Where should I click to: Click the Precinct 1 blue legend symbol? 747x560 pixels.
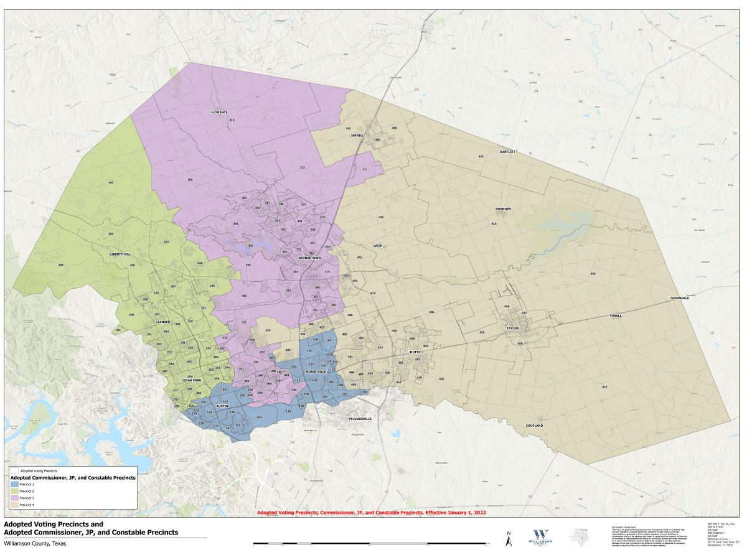point(14,483)
